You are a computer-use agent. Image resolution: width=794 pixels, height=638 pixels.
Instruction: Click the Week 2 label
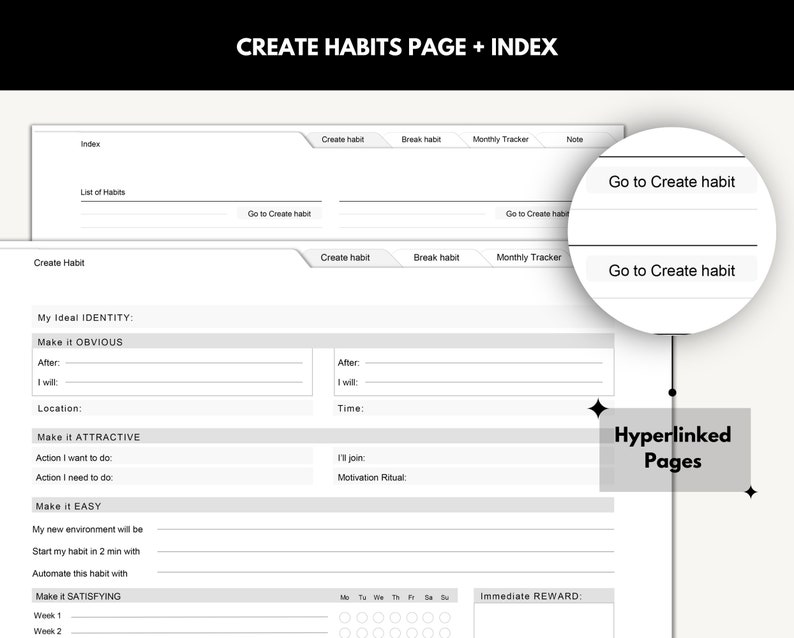pyautogui.click(x=47, y=631)
